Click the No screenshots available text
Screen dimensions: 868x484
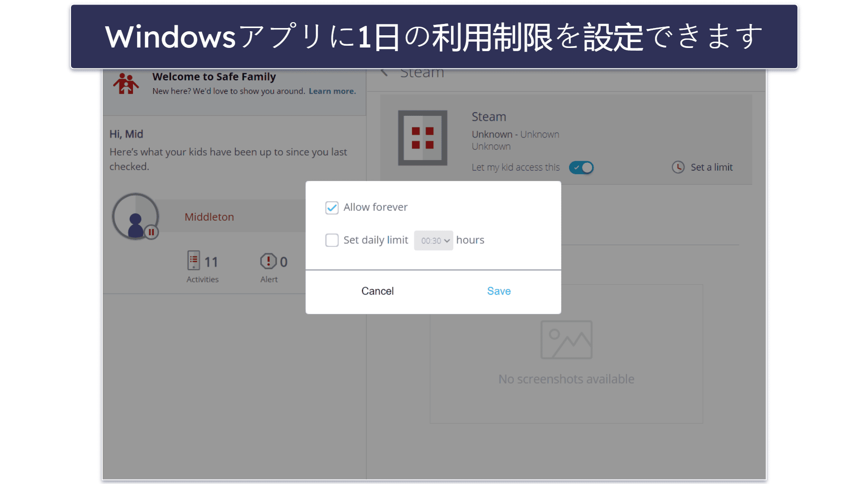[x=566, y=379]
